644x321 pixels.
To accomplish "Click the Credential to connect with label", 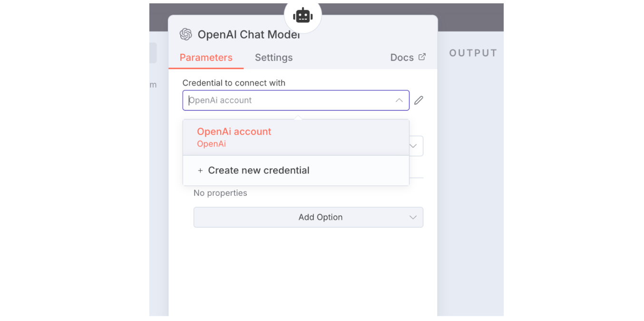I will (x=234, y=83).
